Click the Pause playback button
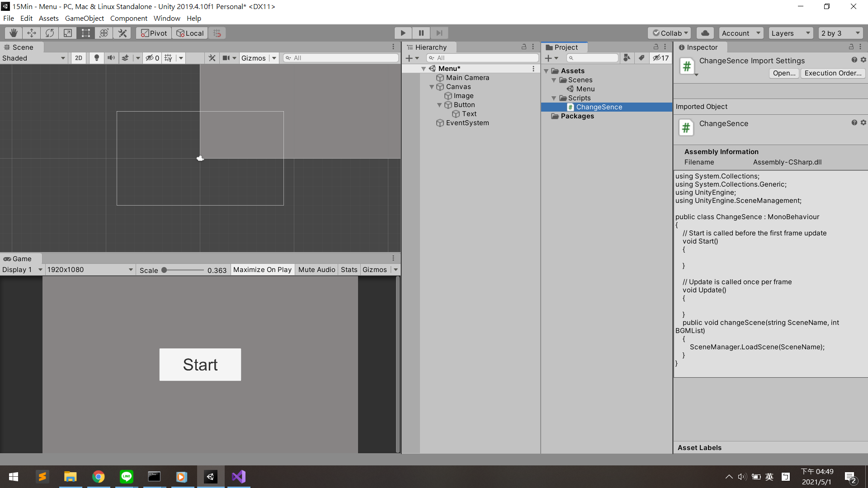 [421, 33]
